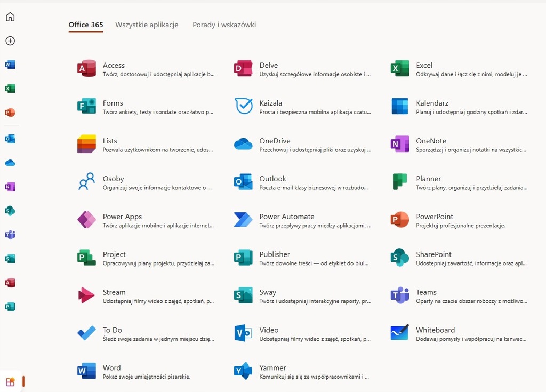Viewport: 546px width, 392px height.
Task: Click the Video app icon
Action: click(243, 333)
